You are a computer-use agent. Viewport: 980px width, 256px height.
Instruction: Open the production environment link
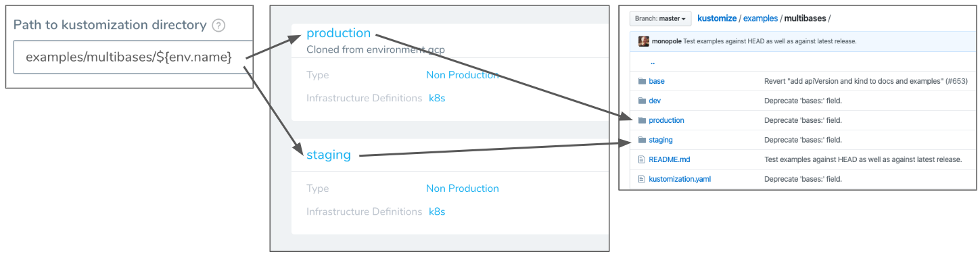(x=339, y=32)
